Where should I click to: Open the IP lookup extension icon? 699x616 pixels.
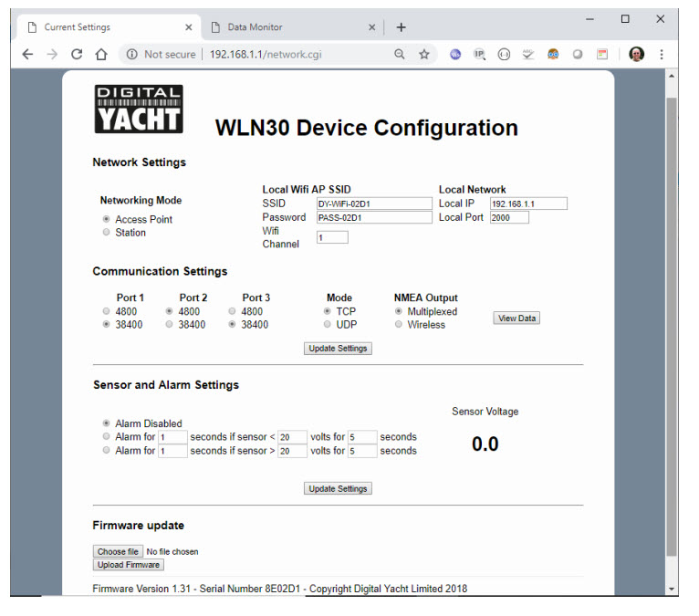tap(480, 55)
